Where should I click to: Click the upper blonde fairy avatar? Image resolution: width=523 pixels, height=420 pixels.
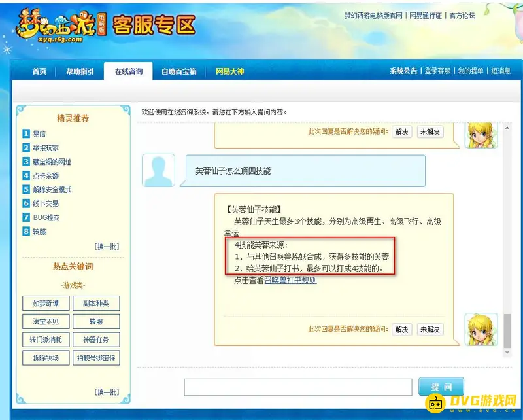(x=481, y=135)
